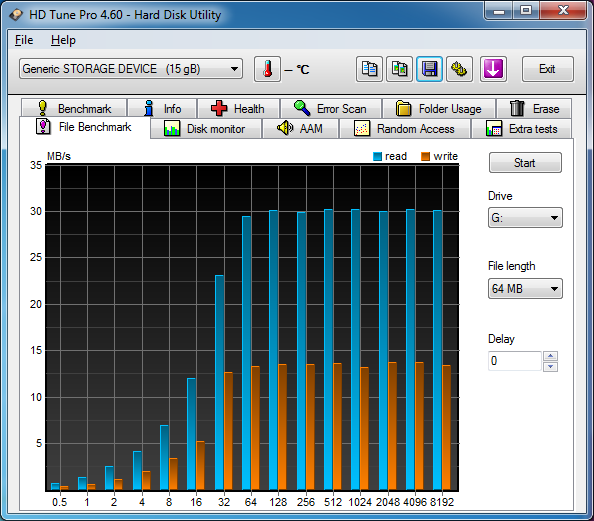Expand the Generic STORAGE DEVICE dropdown
The width and height of the screenshot is (594, 521).
(x=131, y=69)
